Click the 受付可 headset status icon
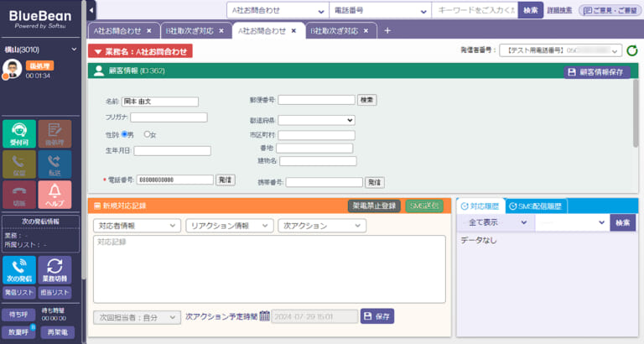The image size is (644, 344). (19, 132)
